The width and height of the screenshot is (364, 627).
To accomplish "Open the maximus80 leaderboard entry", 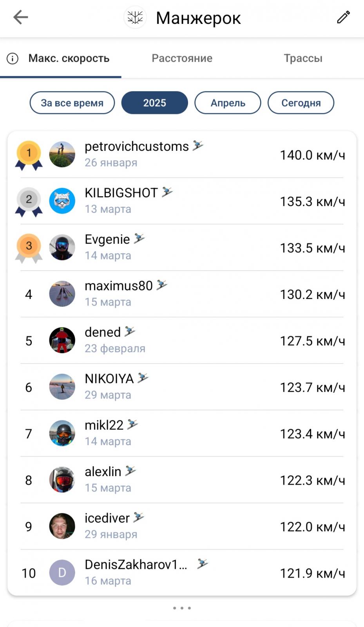I will (x=182, y=294).
